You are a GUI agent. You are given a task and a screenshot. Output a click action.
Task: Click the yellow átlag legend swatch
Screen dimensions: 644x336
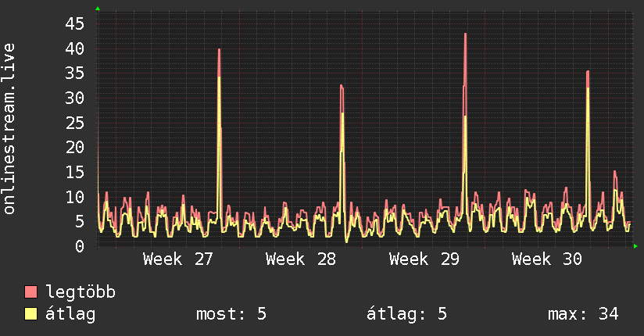point(30,313)
